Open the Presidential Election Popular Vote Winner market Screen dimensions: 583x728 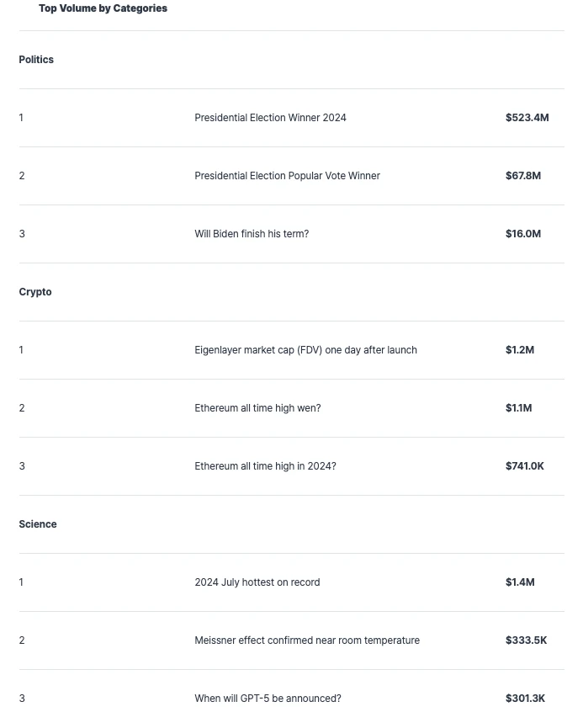[287, 176]
